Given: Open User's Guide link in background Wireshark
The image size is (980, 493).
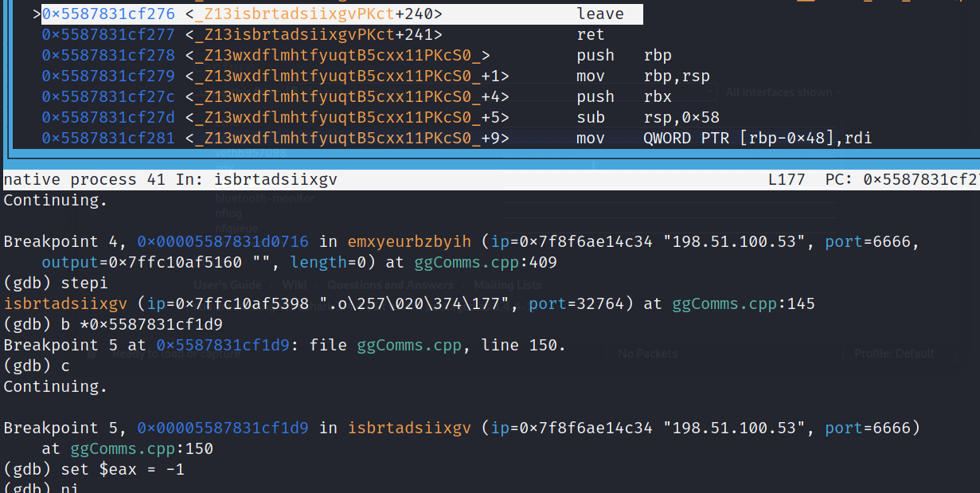Looking at the screenshot, I should [x=228, y=284].
